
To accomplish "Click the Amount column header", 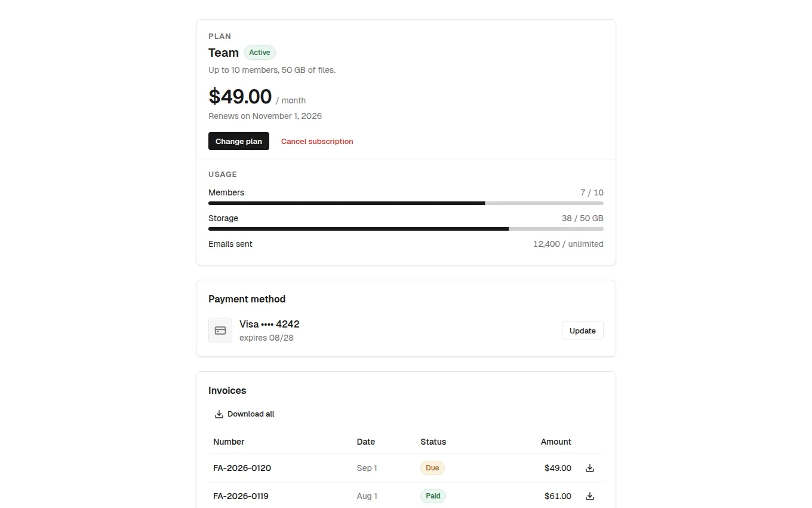I will [x=556, y=442].
